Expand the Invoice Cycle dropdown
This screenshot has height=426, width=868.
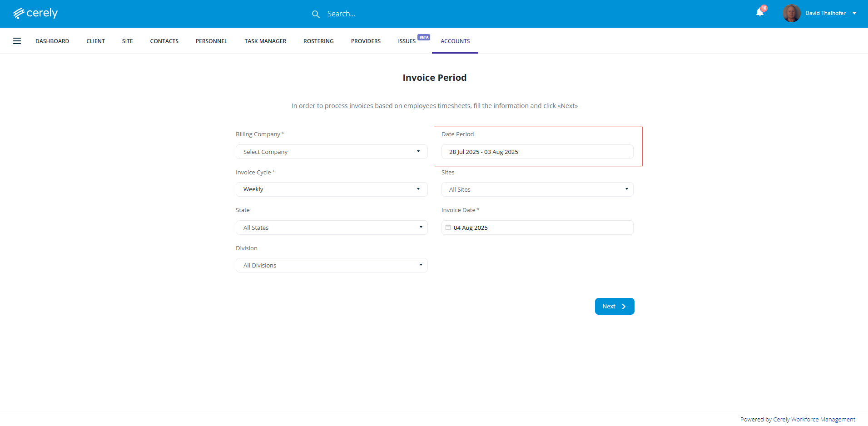(331, 189)
